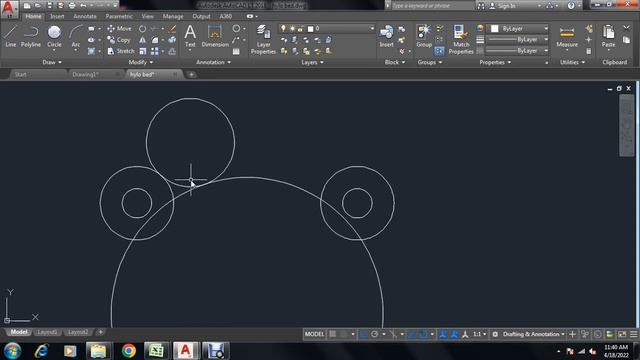Click the AutoCAD application menu button
Image resolution: width=640 pixels, height=360 pixels.
tap(9, 9)
